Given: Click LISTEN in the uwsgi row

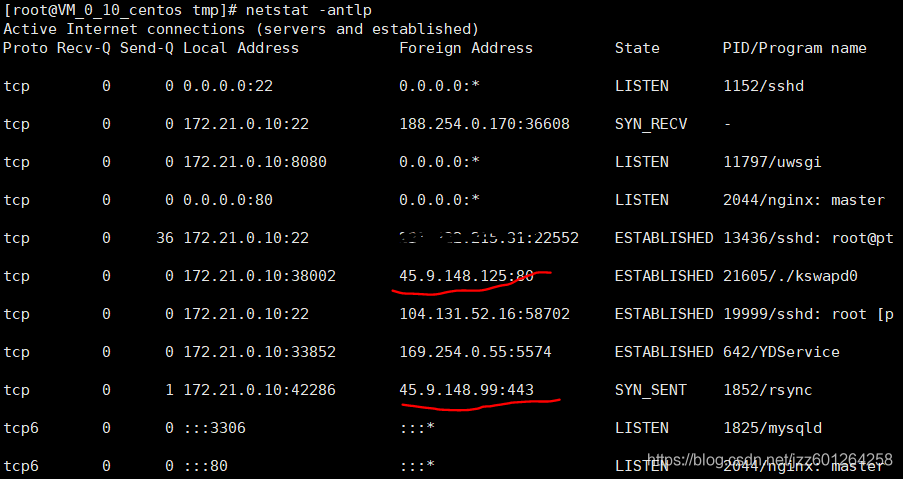Looking at the screenshot, I should [642, 162].
